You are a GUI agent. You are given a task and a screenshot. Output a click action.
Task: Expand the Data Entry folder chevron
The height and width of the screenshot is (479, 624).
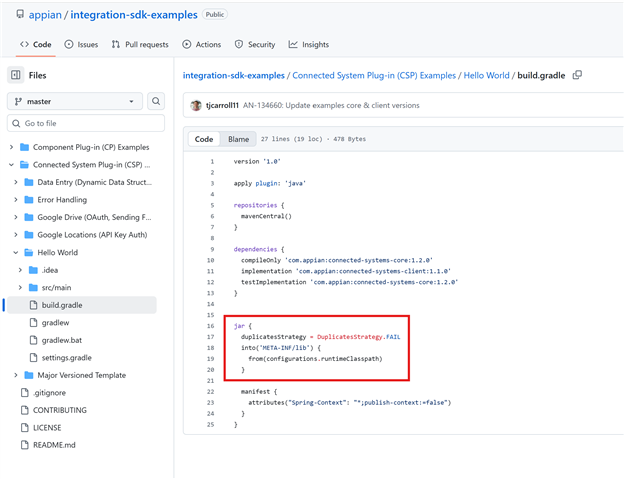coord(16,182)
